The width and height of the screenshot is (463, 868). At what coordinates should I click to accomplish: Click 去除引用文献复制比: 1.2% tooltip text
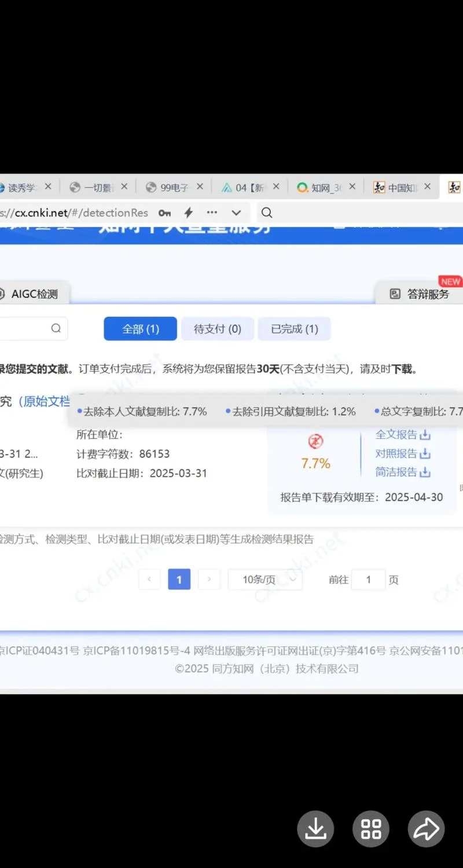click(x=291, y=412)
